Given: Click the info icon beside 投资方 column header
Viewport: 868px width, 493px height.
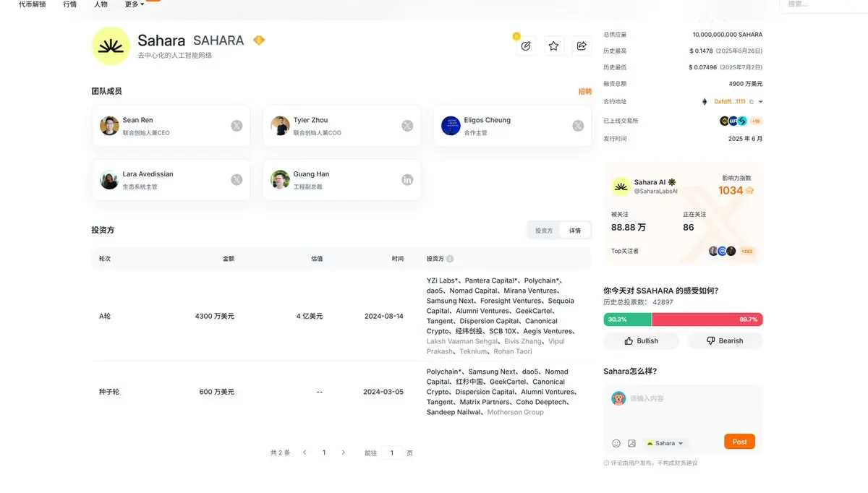Looking at the screenshot, I should click(x=450, y=259).
